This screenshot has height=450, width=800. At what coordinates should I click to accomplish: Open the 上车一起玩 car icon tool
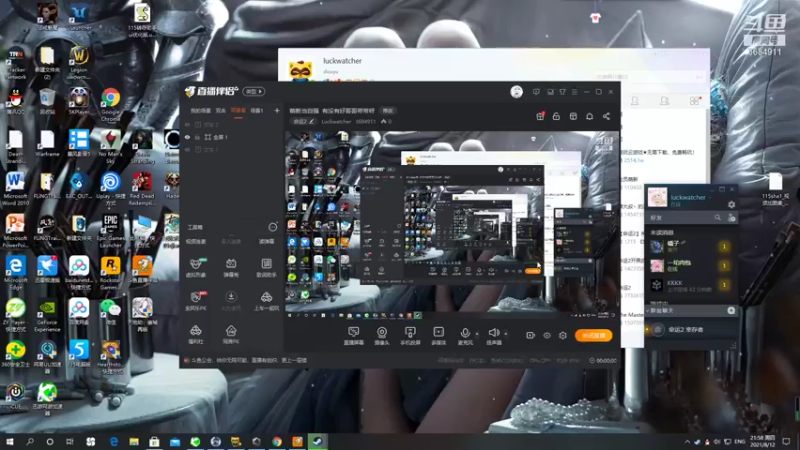point(266,301)
